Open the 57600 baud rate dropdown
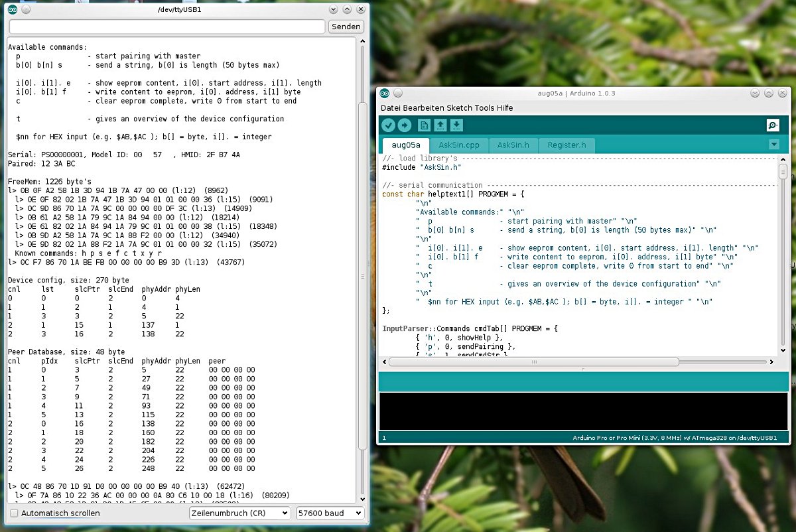The image size is (796, 532). pyautogui.click(x=330, y=513)
